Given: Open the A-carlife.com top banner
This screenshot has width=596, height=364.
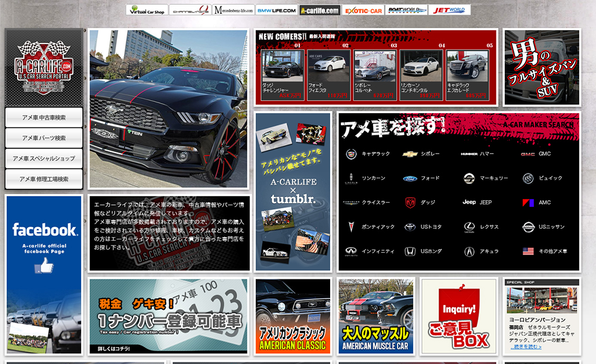Looking at the screenshot, I should [x=319, y=10].
